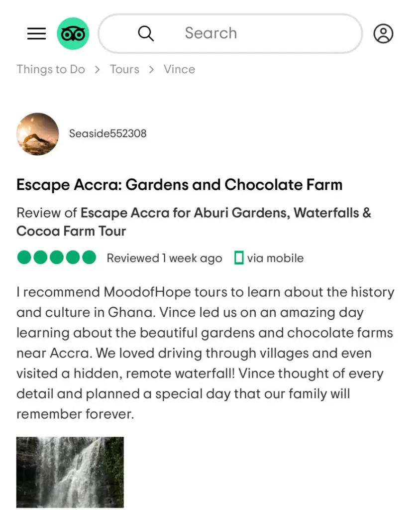Go to Things to Do breadcrumb

click(x=51, y=70)
